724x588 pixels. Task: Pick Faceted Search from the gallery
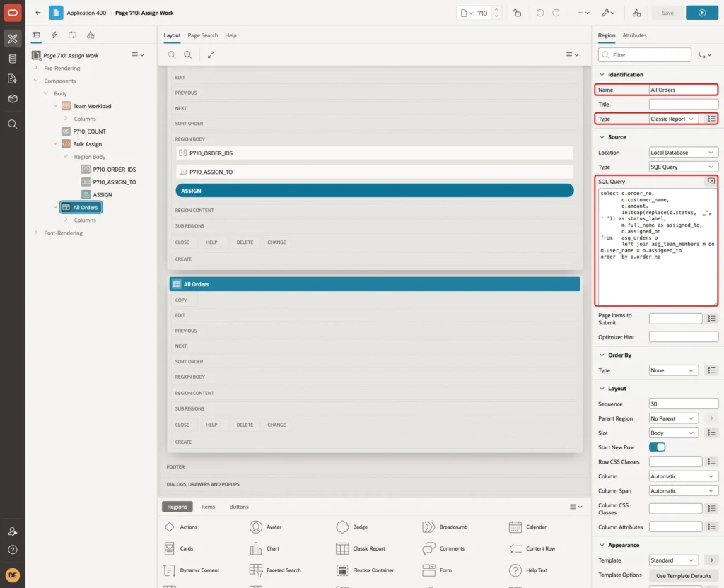275,570
